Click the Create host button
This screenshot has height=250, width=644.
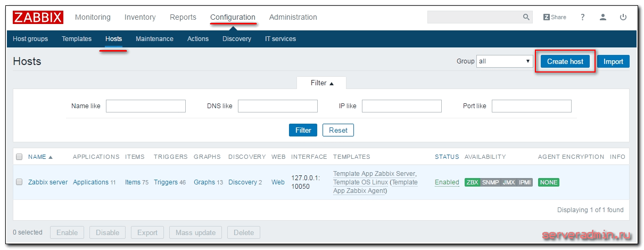tap(565, 61)
